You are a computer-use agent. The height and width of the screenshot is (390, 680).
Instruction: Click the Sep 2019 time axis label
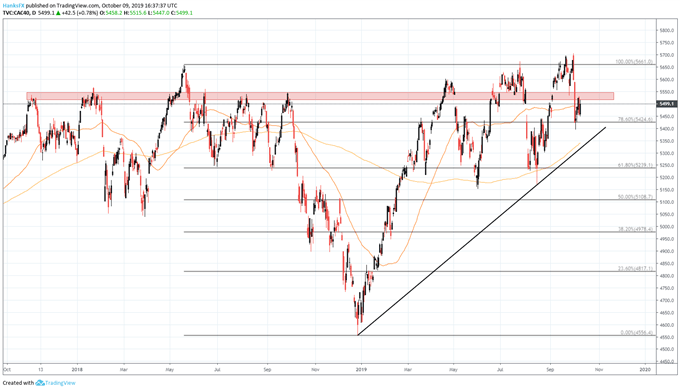tap(550, 370)
